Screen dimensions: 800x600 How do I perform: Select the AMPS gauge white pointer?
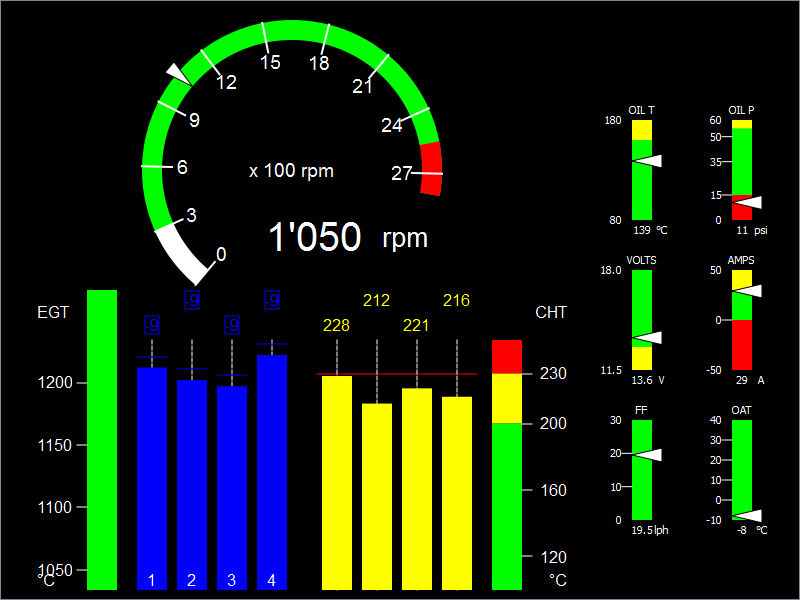[747, 291]
